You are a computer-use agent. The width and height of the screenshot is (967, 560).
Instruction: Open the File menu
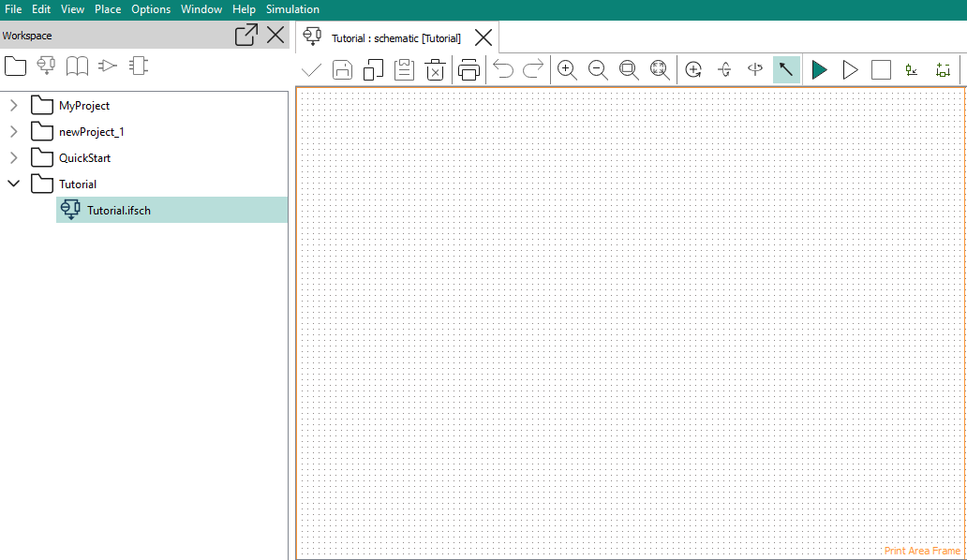pyautogui.click(x=13, y=9)
